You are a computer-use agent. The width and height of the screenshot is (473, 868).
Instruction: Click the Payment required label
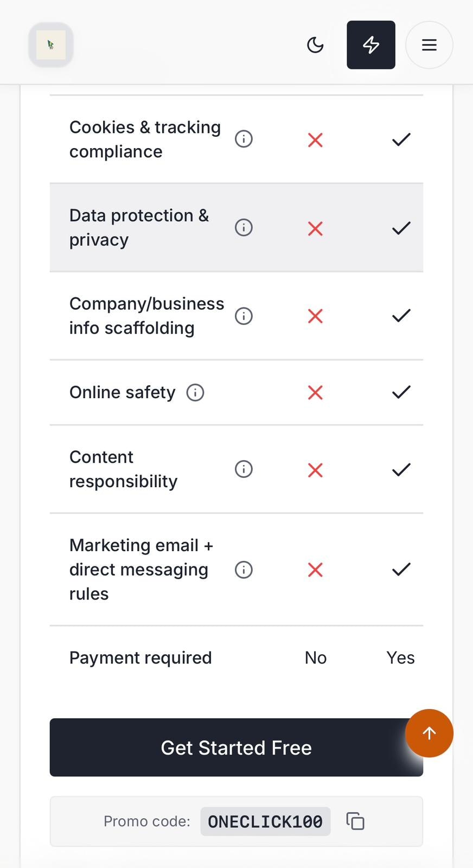tap(140, 658)
